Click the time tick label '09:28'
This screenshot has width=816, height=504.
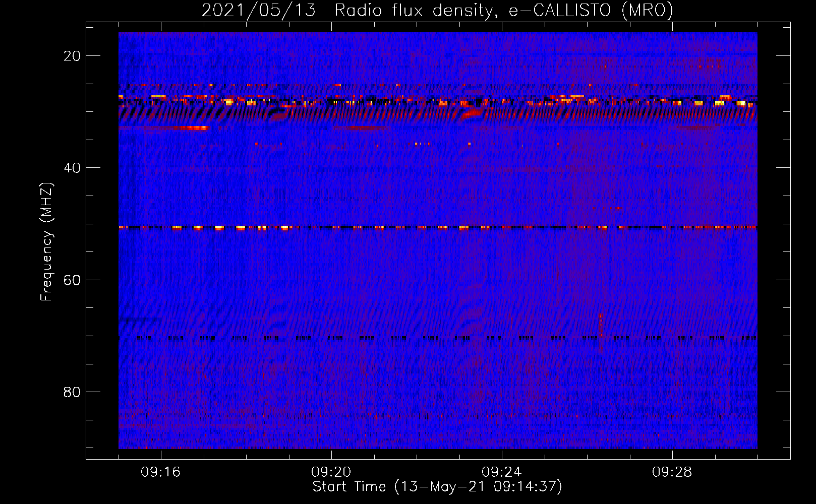pos(672,472)
